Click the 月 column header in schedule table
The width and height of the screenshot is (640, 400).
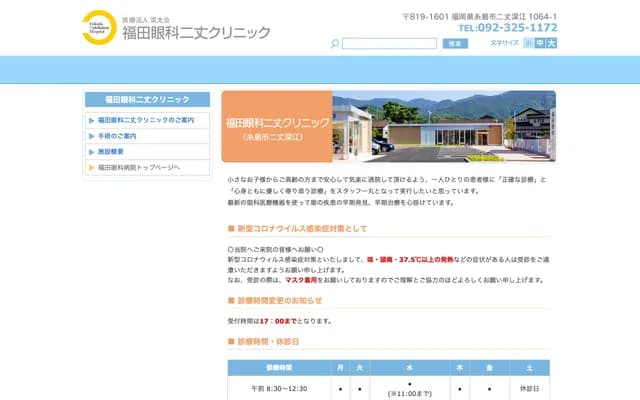[340, 368]
